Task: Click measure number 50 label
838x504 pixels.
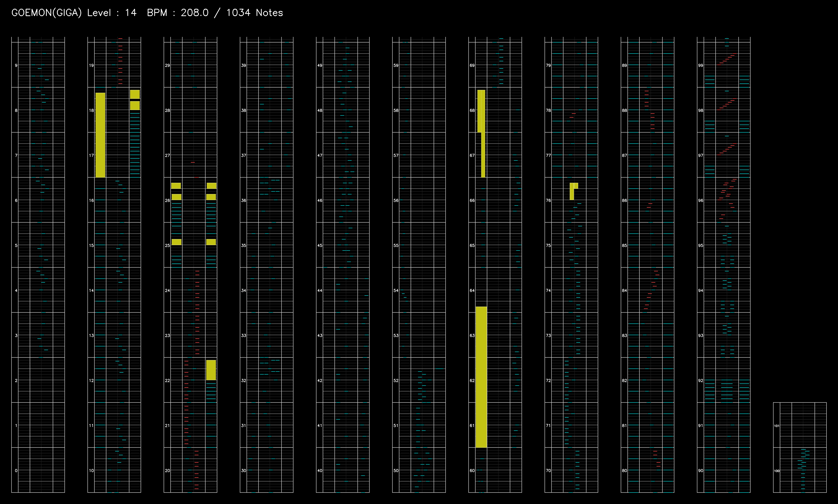Action: point(396,470)
